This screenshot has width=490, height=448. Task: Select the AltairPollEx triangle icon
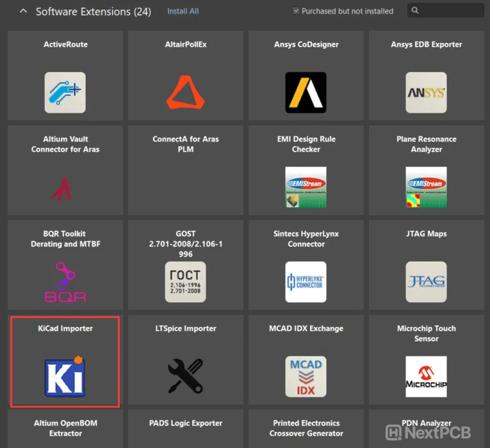(x=185, y=93)
